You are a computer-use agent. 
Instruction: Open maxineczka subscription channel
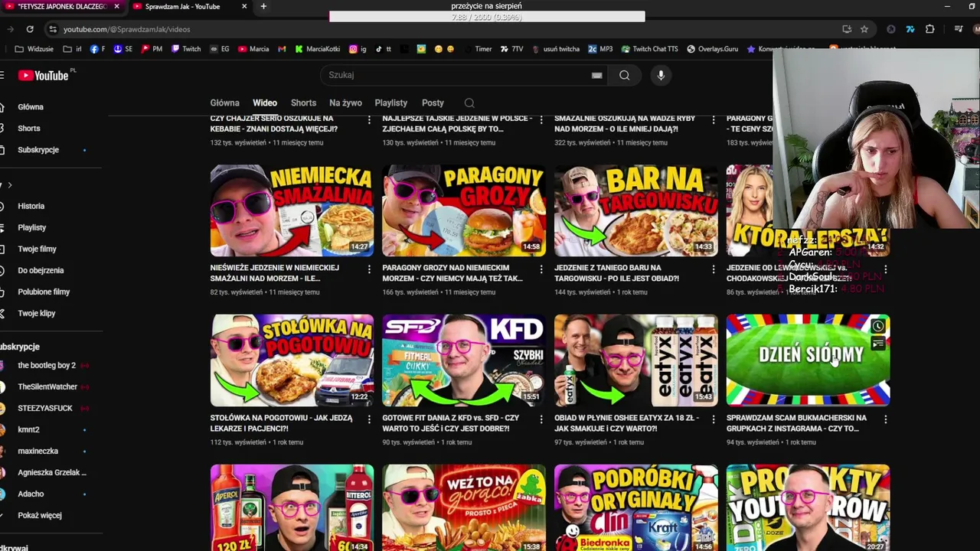pos(38,451)
